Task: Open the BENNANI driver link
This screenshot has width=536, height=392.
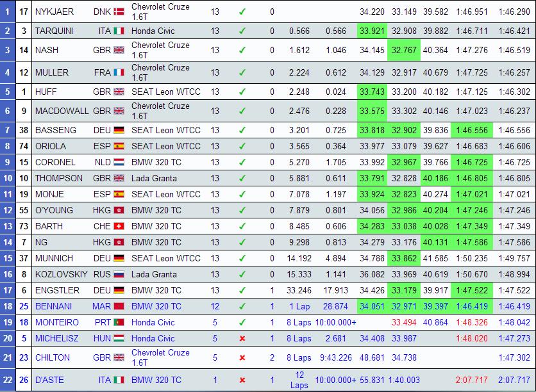Action: coord(54,306)
